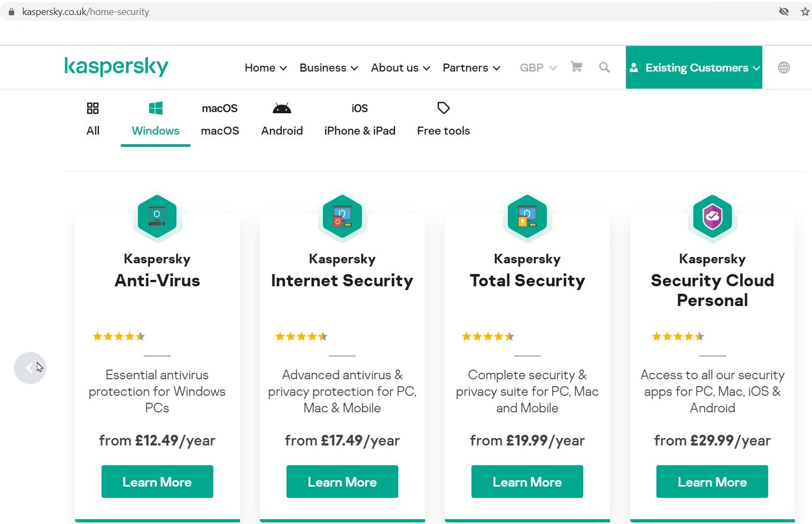Show the Free tools tab

443,120
